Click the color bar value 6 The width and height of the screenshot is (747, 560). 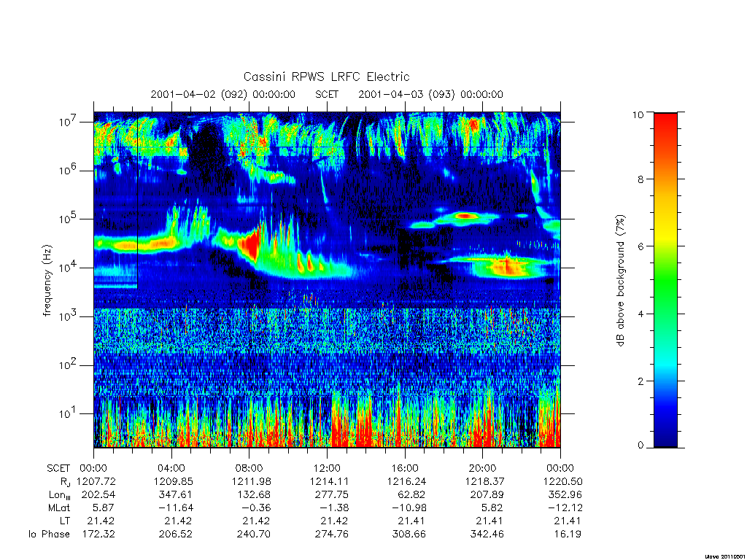point(640,246)
